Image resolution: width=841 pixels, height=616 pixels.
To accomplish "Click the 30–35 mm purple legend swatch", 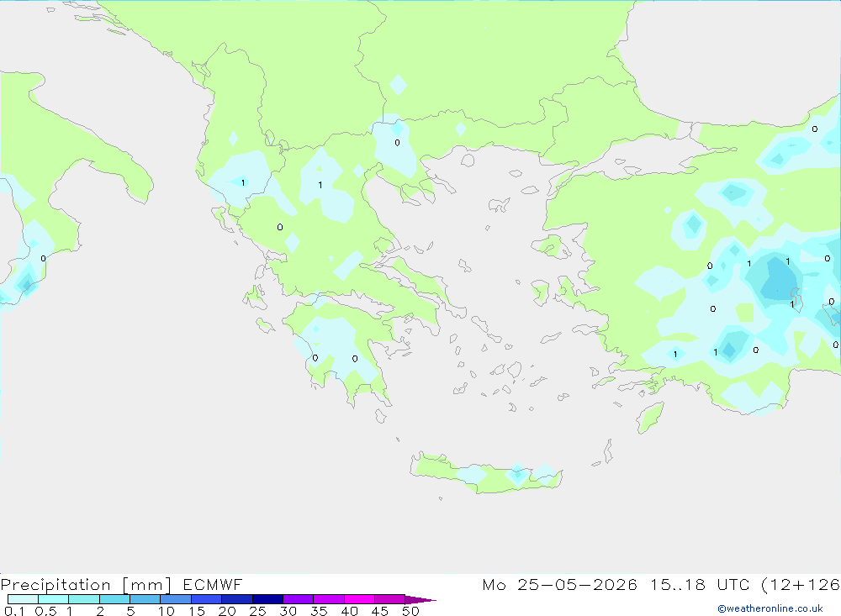I will pyautogui.click(x=299, y=599).
